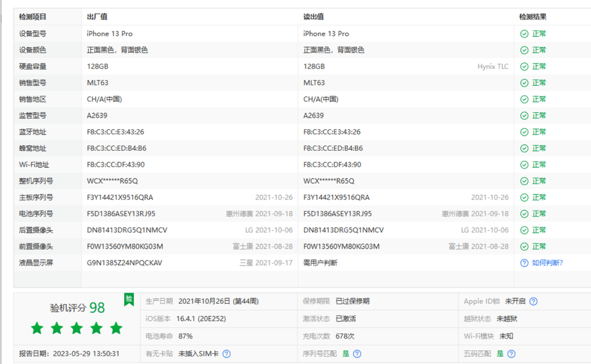591x364 pixels.
Task: Click Wi-Fi模块 value 未知
Action: click(506, 336)
